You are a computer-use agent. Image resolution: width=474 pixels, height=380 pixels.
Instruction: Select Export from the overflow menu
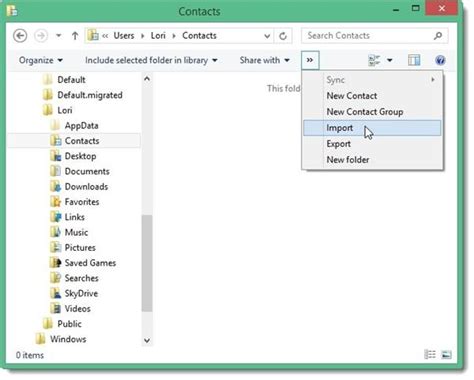click(x=373, y=144)
